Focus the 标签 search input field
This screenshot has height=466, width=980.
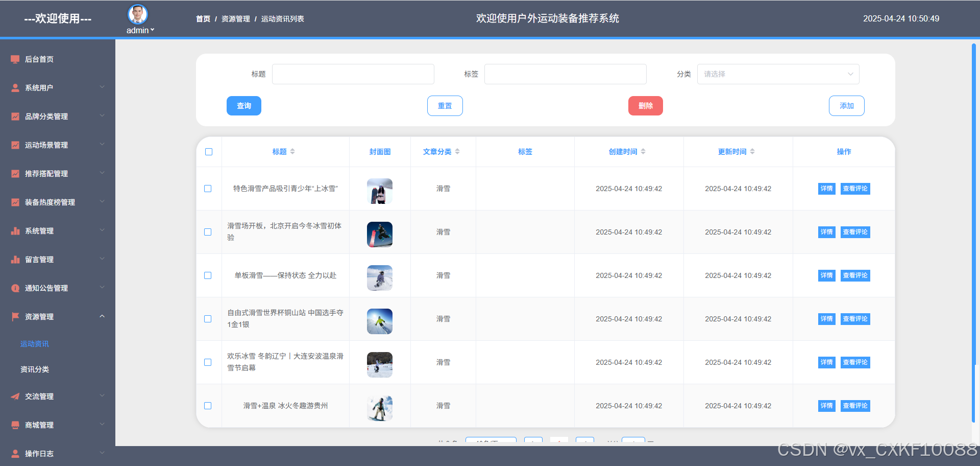[x=566, y=74]
